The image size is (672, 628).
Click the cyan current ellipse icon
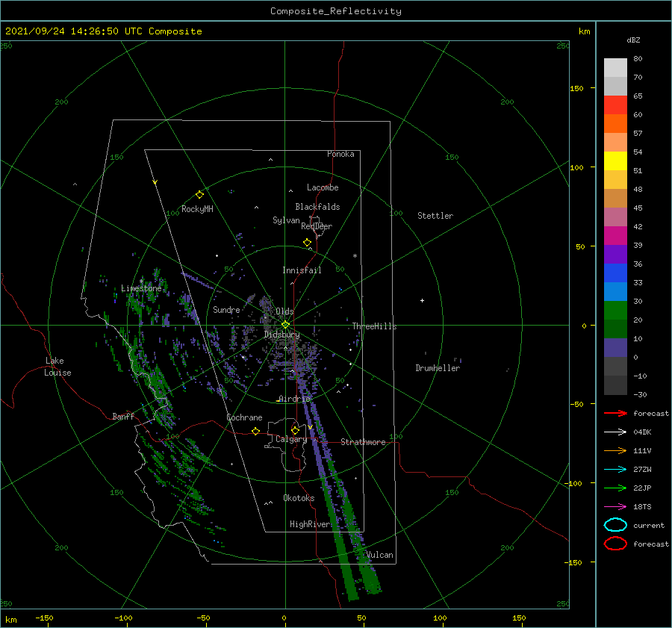615,525
